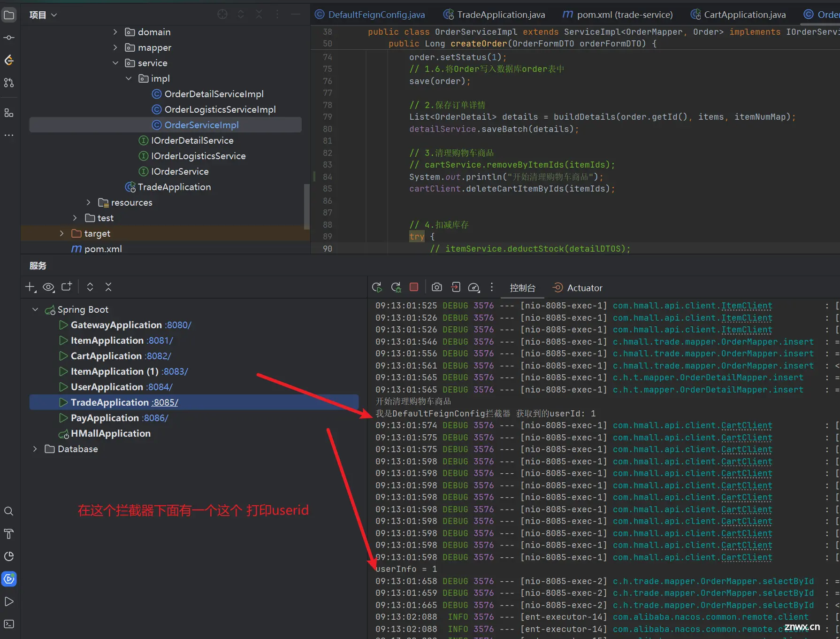The height and width of the screenshot is (639, 840).
Task: Open the Run tool window icon
Action: point(9,601)
